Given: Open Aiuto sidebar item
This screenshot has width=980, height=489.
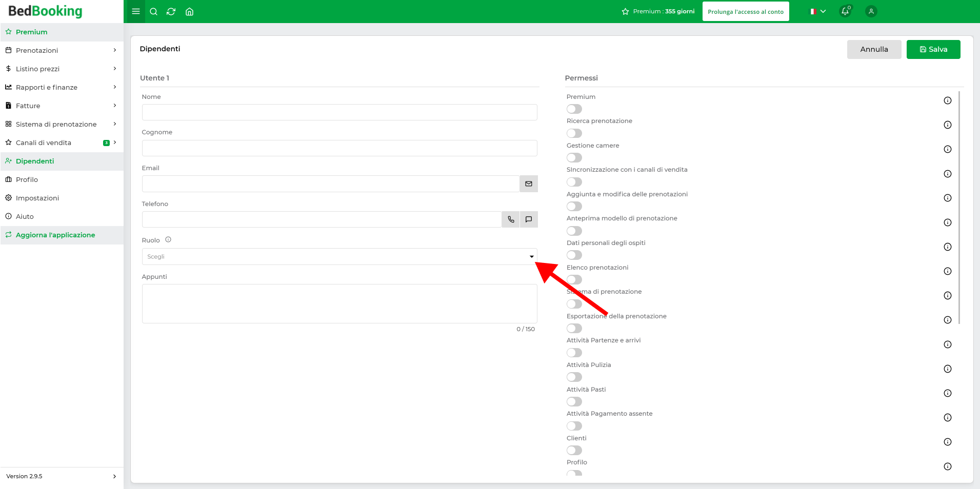Looking at the screenshot, I should click(62, 216).
